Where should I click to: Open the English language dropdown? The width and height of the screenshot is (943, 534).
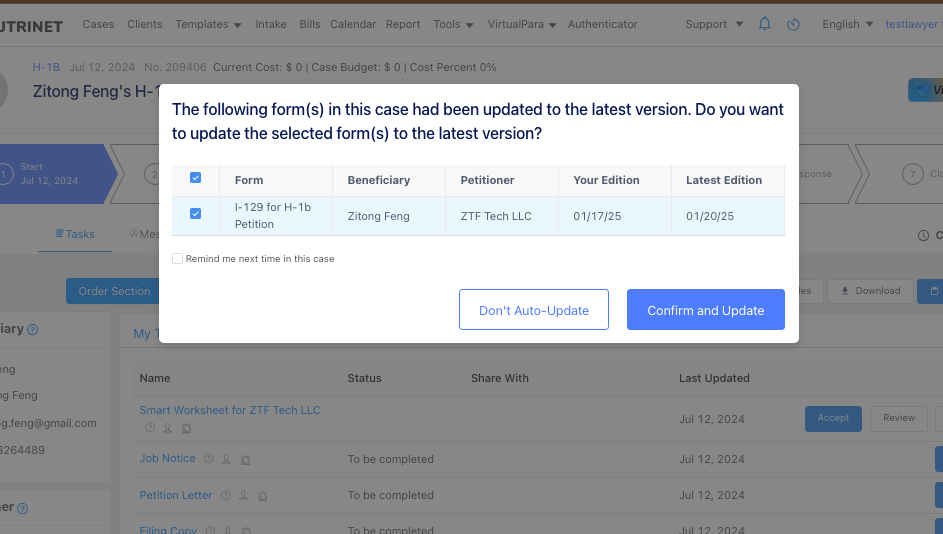[847, 25]
